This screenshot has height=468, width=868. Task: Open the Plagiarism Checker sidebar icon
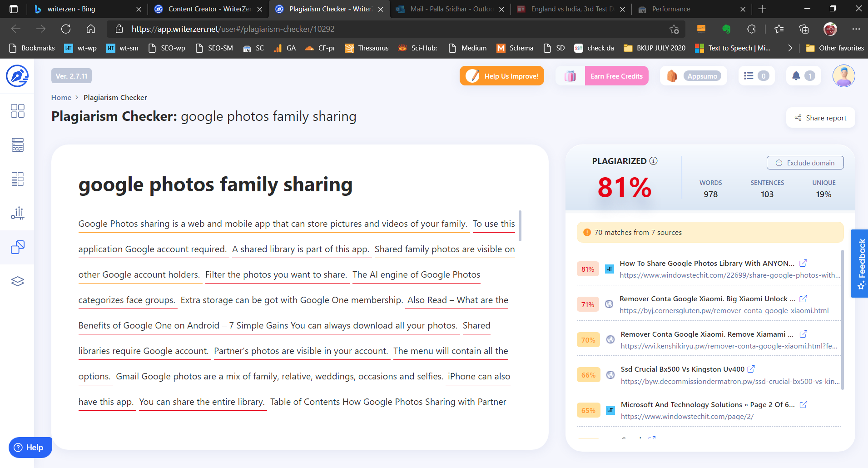17,247
